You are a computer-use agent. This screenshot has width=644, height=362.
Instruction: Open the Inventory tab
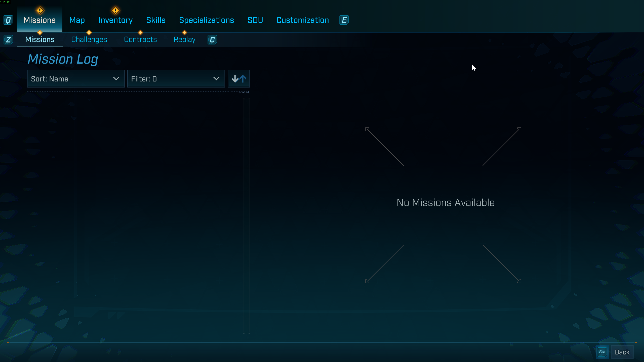[x=115, y=20]
